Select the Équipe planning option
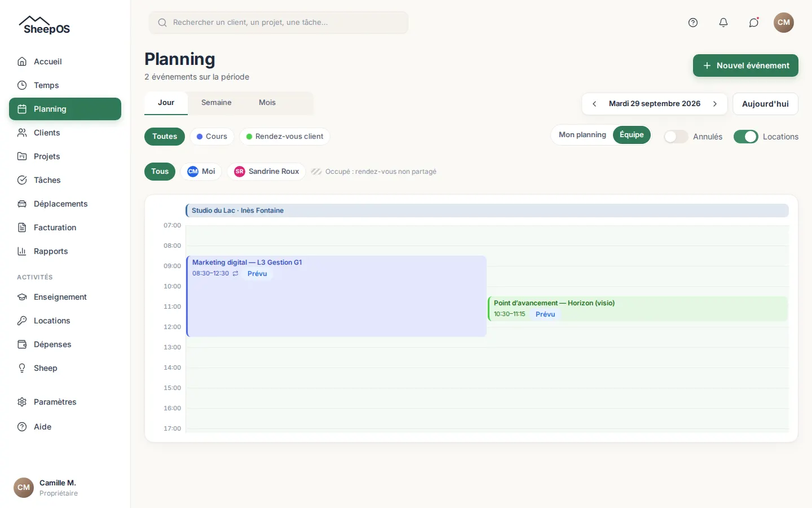The height and width of the screenshot is (508, 812). [x=632, y=135]
